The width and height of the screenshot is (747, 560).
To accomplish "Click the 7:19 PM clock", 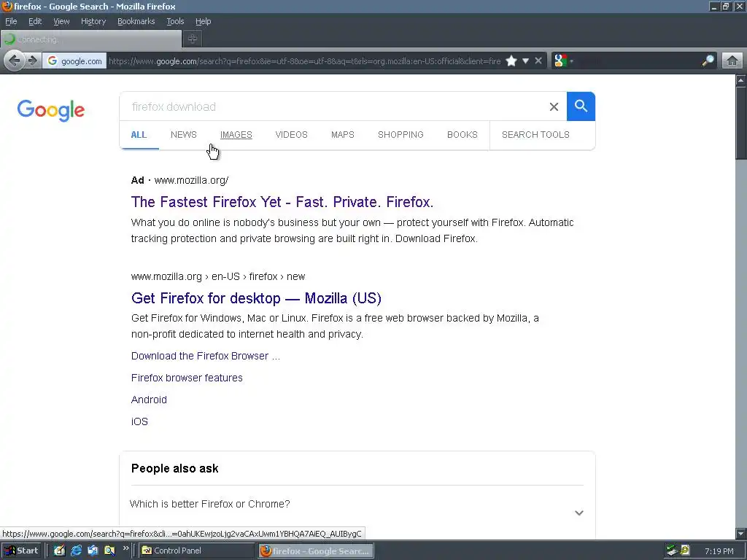I will (x=719, y=551).
